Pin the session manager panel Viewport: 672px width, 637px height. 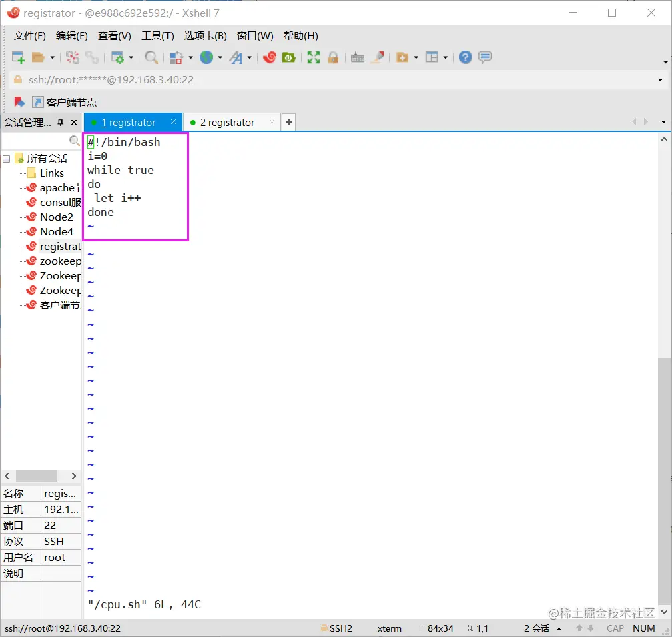[x=61, y=123]
